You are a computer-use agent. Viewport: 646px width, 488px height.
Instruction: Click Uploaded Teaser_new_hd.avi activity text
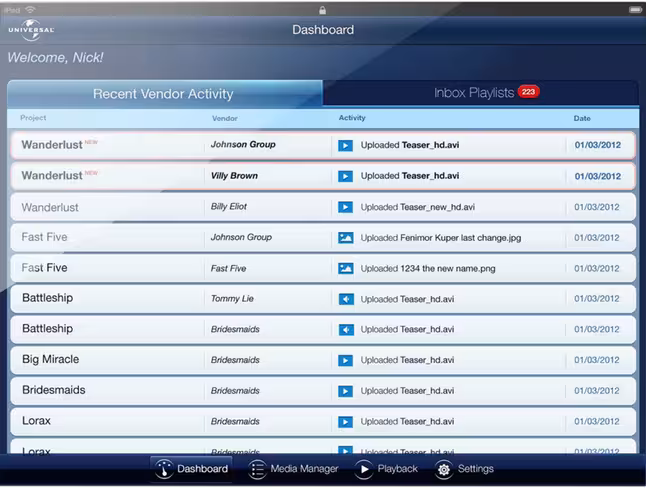418,207
